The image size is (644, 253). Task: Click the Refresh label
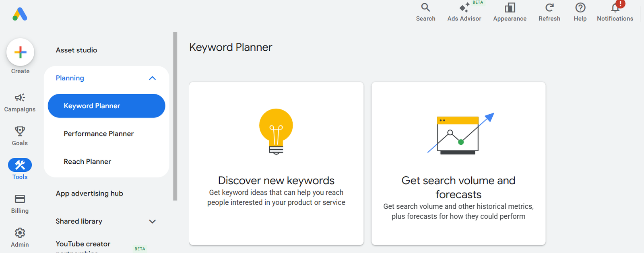tap(549, 19)
